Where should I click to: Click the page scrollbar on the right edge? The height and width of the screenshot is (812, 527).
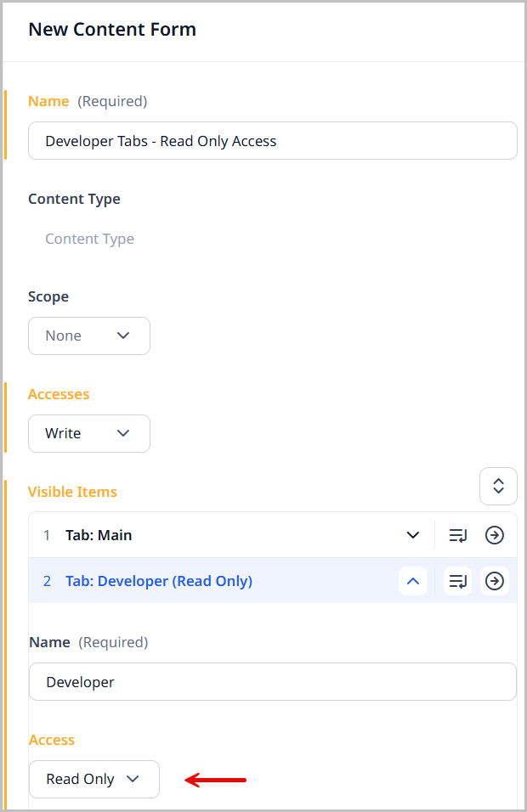[x=524, y=340]
